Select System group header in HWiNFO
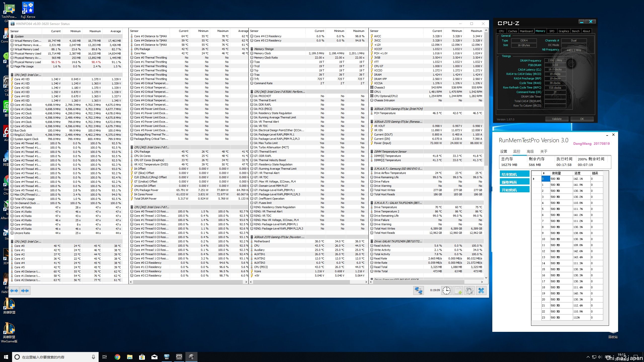The image size is (644, 362). tap(66, 36)
